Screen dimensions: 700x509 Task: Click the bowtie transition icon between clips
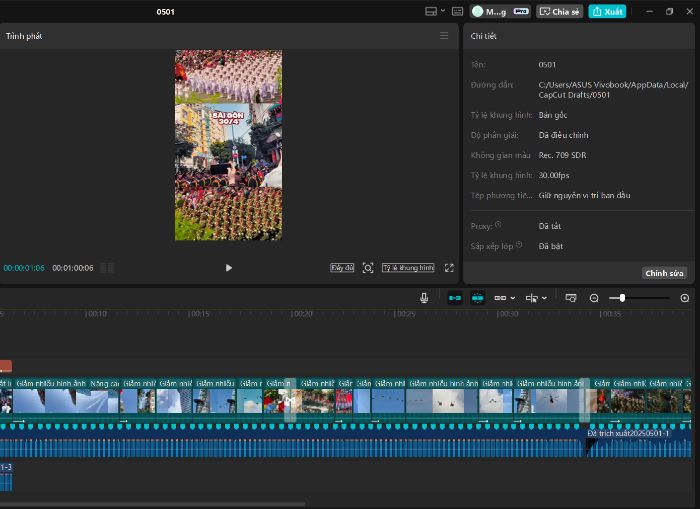point(290,401)
